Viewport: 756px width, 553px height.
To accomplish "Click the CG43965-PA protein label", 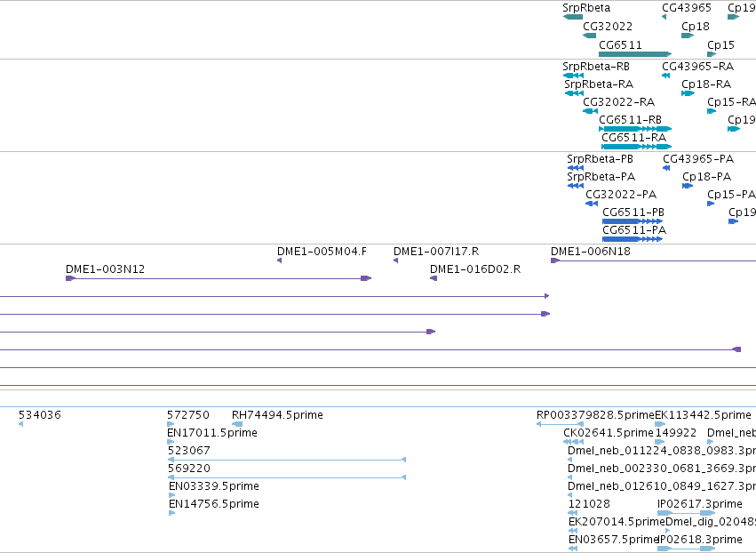I will (x=698, y=159).
